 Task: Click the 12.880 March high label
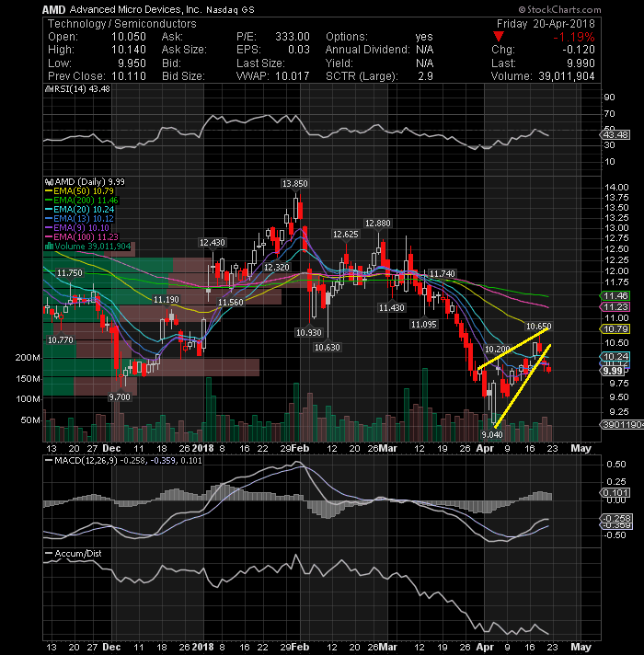[378, 224]
